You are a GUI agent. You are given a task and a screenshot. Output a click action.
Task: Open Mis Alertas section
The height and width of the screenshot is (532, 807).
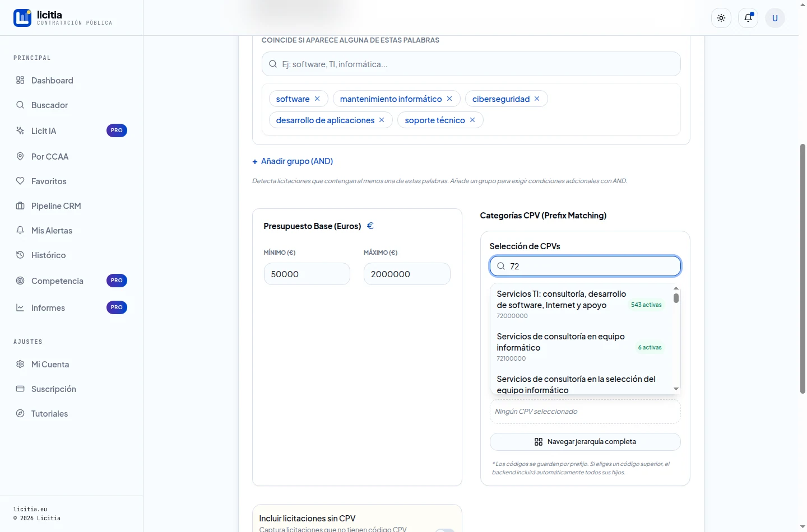pos(71,230)
